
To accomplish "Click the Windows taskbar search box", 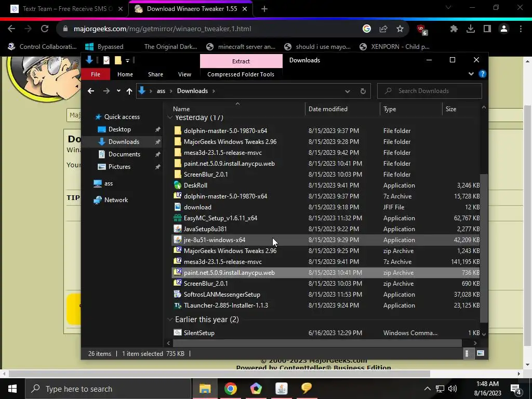I will click(x=109, y=389).
